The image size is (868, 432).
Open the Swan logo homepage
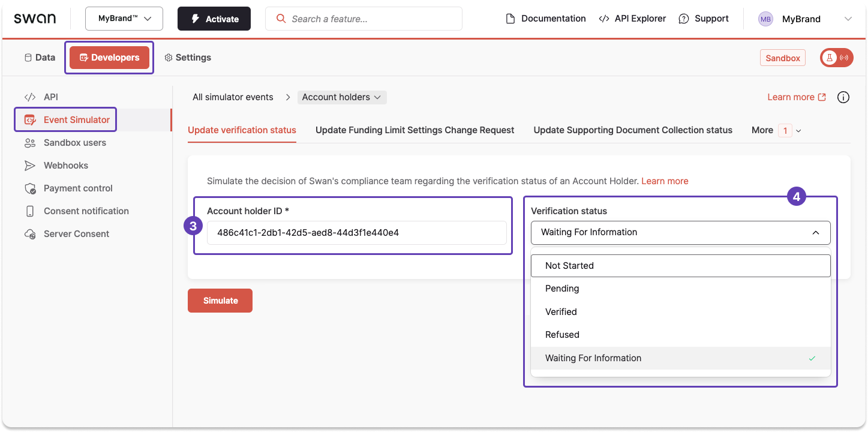34,18
